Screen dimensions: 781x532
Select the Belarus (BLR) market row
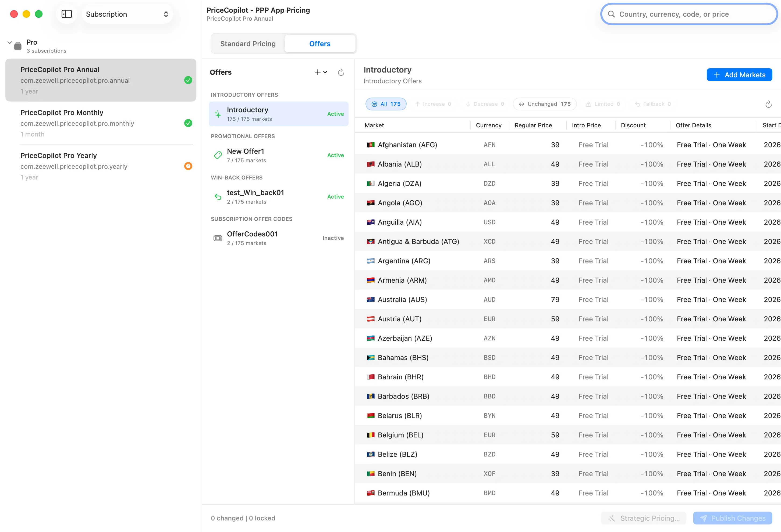[568, 416]
